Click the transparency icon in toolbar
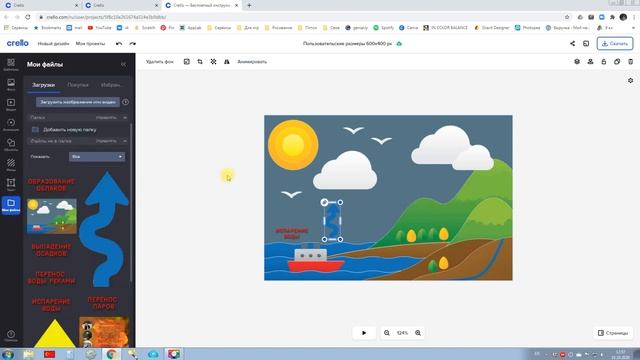The width and height of the screenshot is (640, 360). coord(213,62)
